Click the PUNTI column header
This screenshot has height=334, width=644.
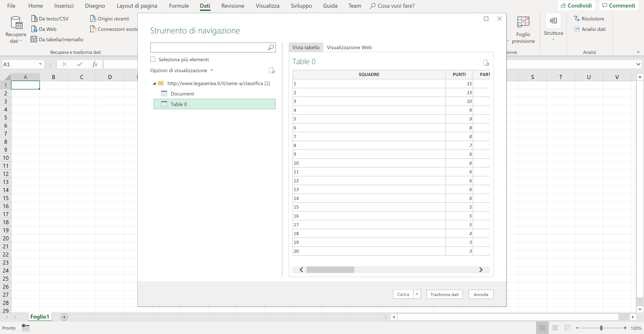click(459, 74)
